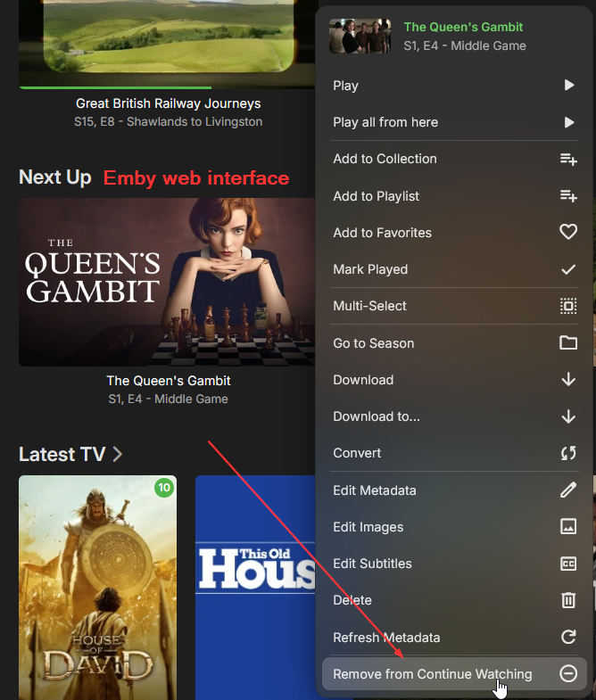Open Edit Metadata entry
596x700 pixels.
pyautogui.click(x=454, y=490)
